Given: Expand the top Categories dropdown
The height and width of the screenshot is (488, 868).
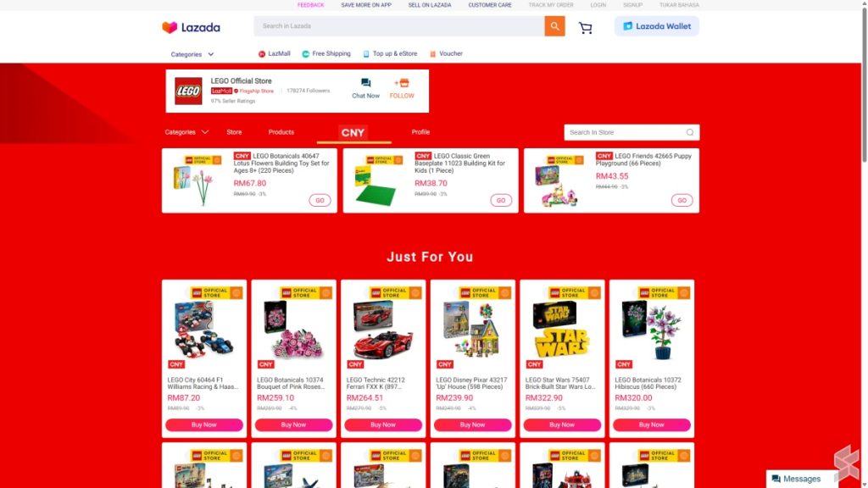Looking at the screenshot, I should click(192, 54).
